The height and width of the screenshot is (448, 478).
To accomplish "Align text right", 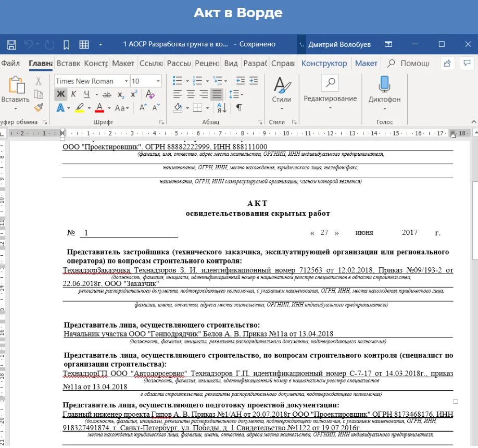I will click(204, 94).
